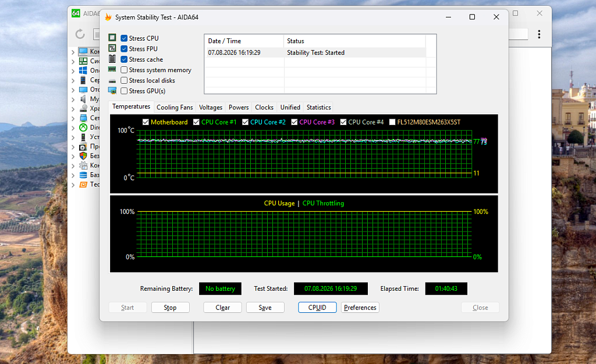Expand the benchmark node in the AIDA64 tree

click(x=73, y=184)
